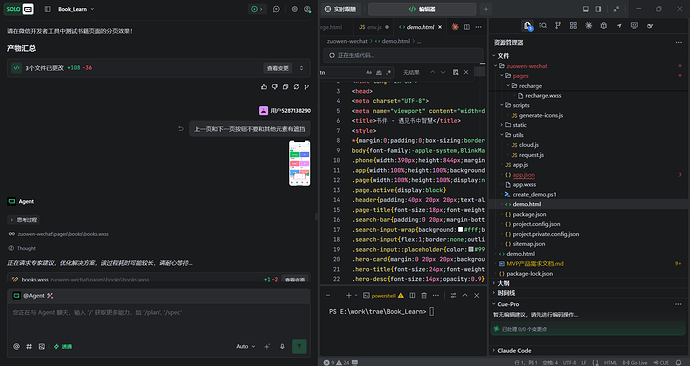
Task: Click the undo arrow beside the user message
Action: [181, 129]
